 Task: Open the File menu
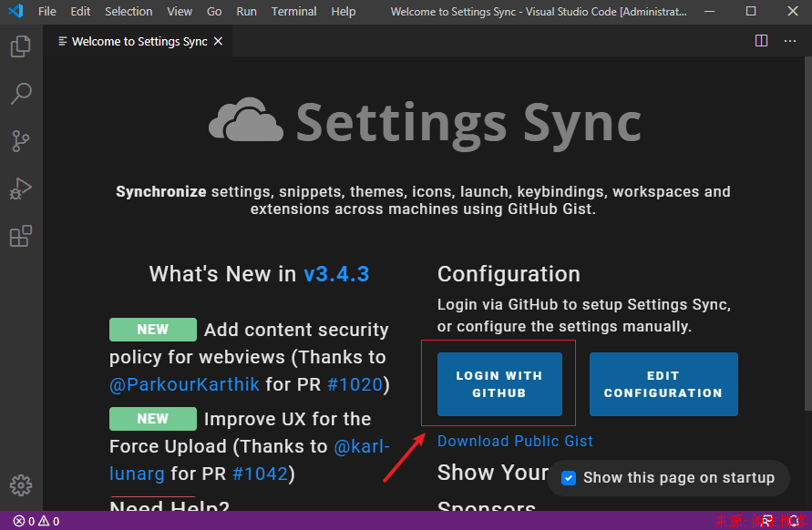47,12
